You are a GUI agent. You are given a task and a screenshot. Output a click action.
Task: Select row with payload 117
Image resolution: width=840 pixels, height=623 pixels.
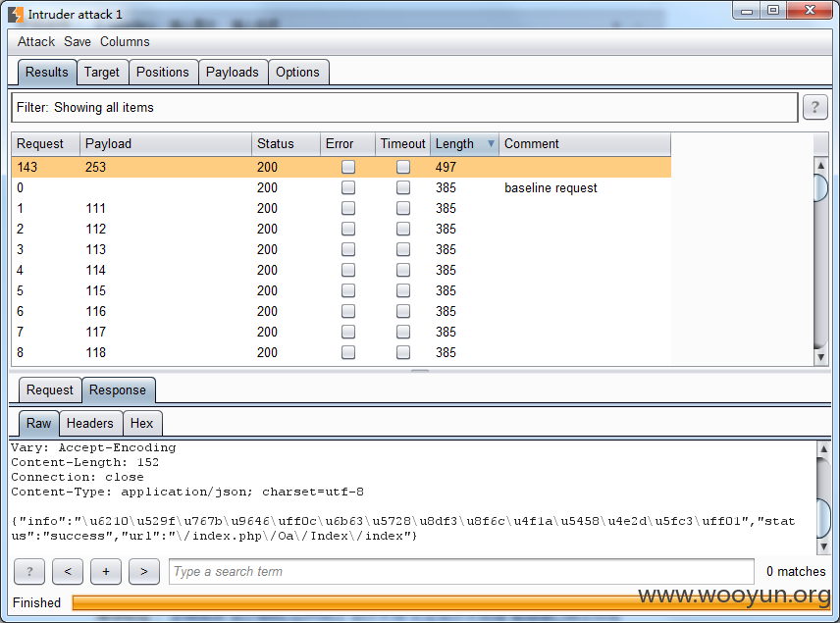[341, 333]
